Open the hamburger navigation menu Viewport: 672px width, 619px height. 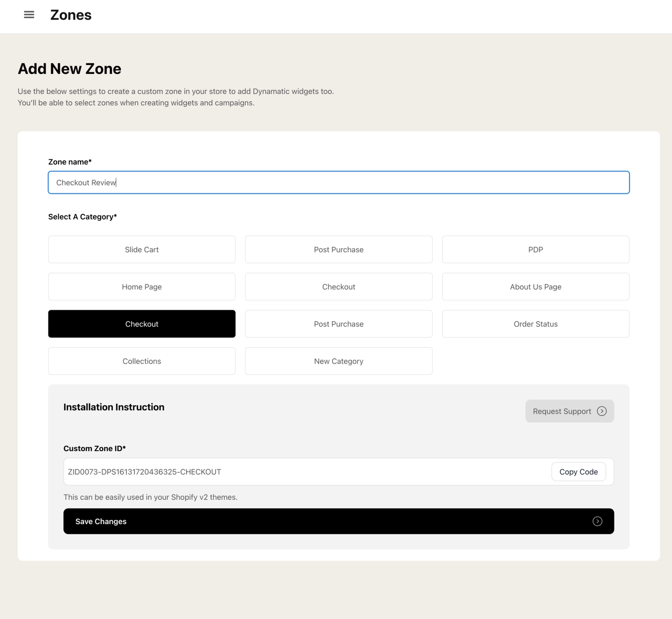coord(29,15)
